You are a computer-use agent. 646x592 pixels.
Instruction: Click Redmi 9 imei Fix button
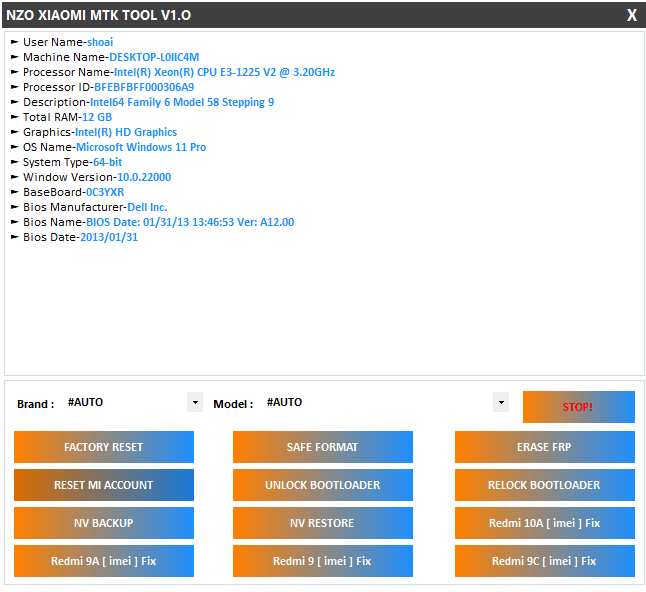[x=322, y=561]
